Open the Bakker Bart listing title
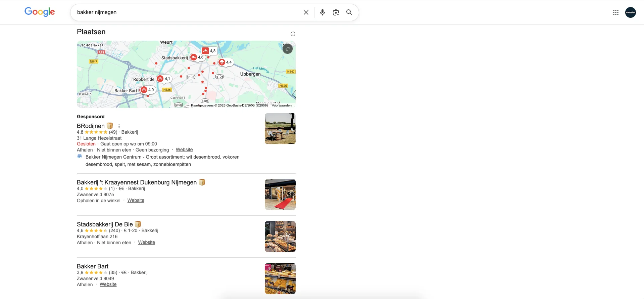This screenshot has width=644, height=299. click(93, 266)
